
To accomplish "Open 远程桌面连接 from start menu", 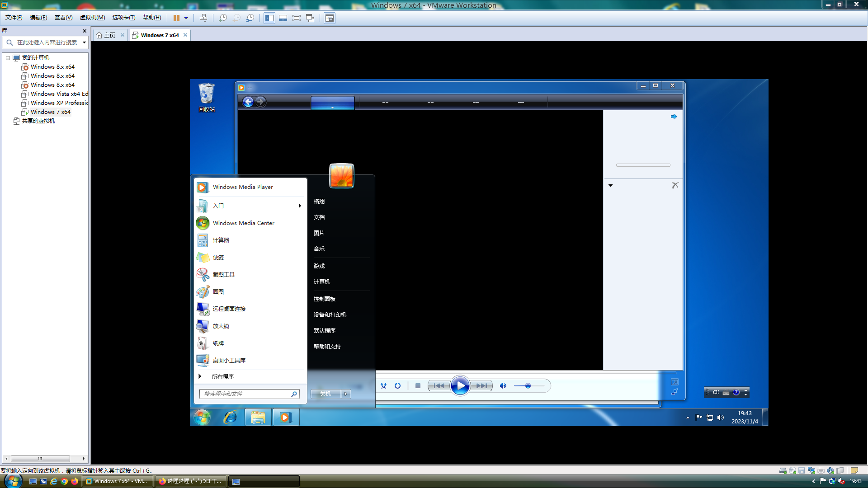I will pos(250,309).
